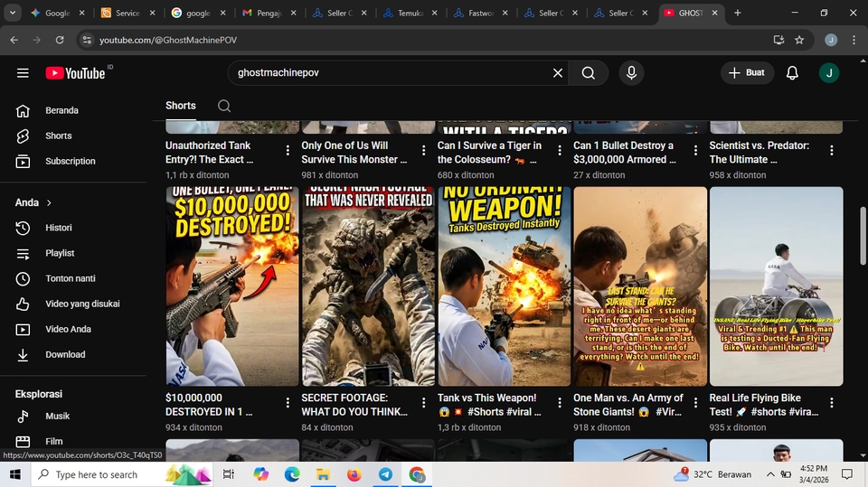Open the YouTube hamburger guide menu
The image size is (868, 487).
(x=23, y=73)
